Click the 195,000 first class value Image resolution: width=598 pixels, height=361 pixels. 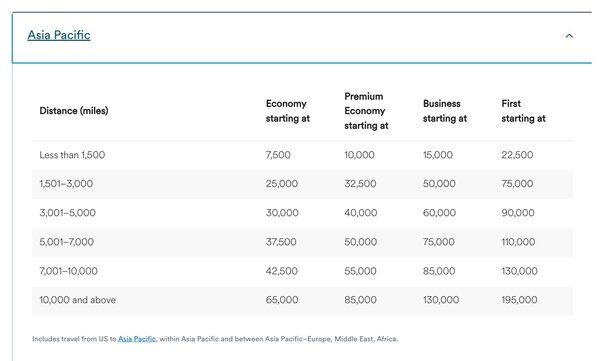pos(519,300)
